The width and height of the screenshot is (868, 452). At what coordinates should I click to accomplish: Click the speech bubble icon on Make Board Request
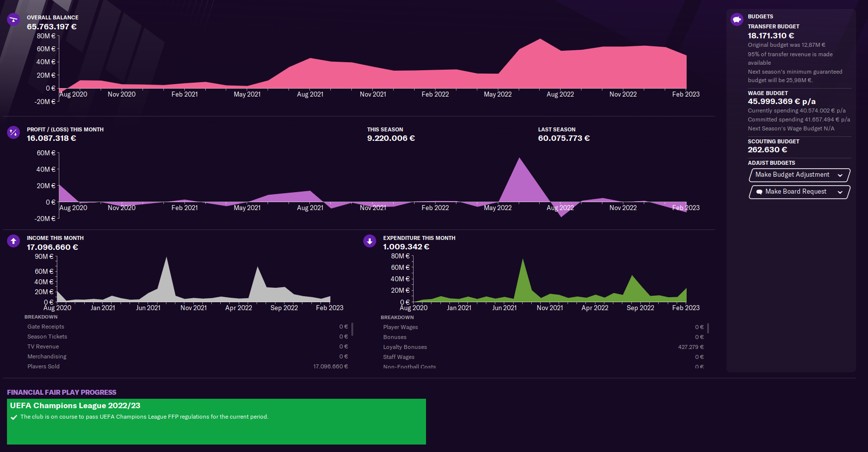pyautogui.click(x=759, y=192)
